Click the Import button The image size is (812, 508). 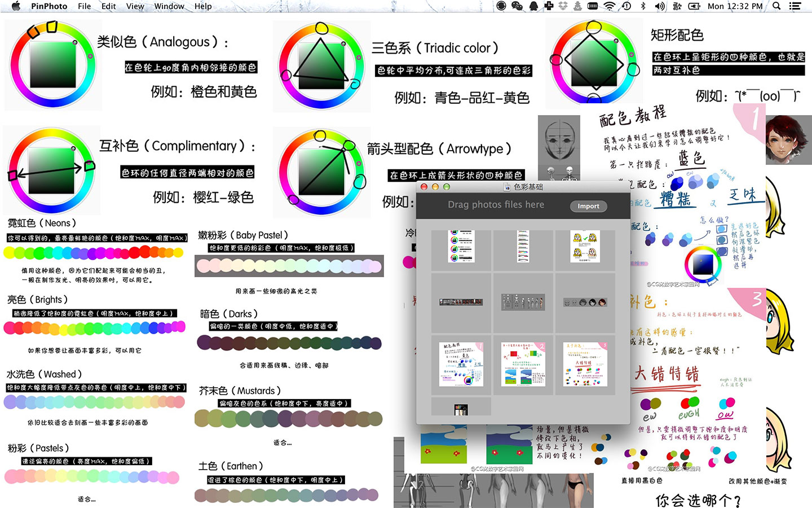coord(588,206)
